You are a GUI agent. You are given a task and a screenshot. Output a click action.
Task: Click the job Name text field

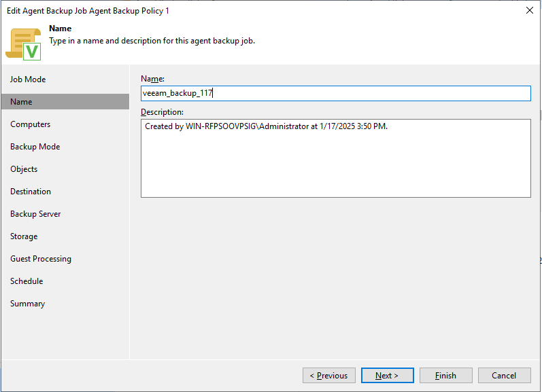[335, 94]
